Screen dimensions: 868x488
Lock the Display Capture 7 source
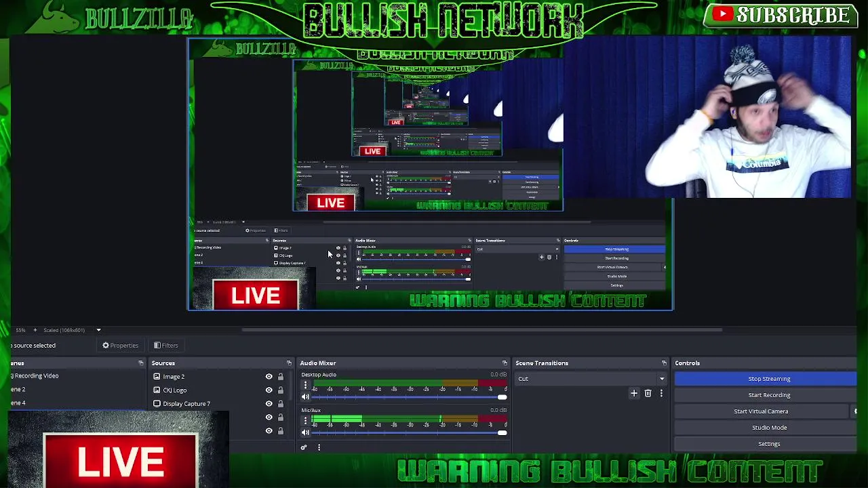pyautogui.click(x=280, y=404)
